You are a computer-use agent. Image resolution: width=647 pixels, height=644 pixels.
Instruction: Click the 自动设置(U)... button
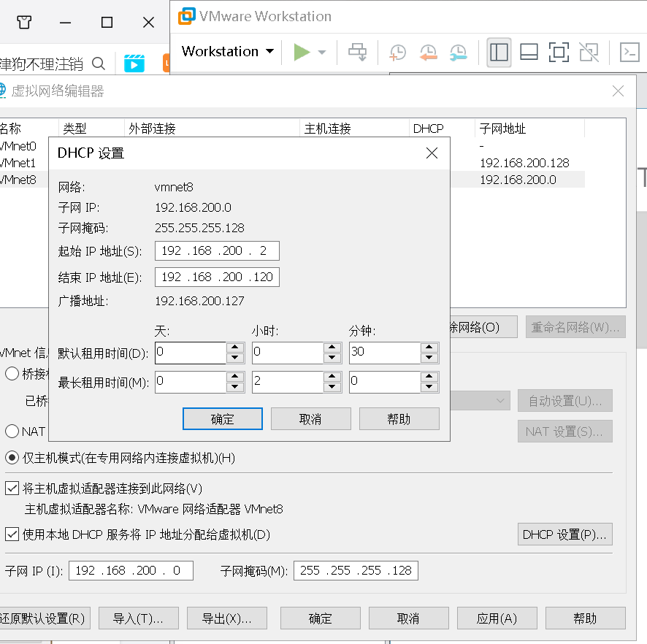tap(565, 401)
